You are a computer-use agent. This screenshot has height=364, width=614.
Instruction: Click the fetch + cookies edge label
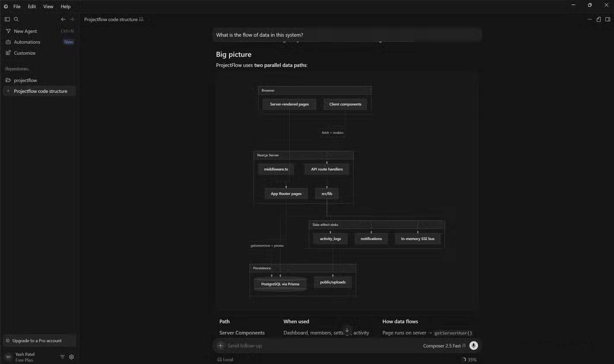tap(333, 132)
